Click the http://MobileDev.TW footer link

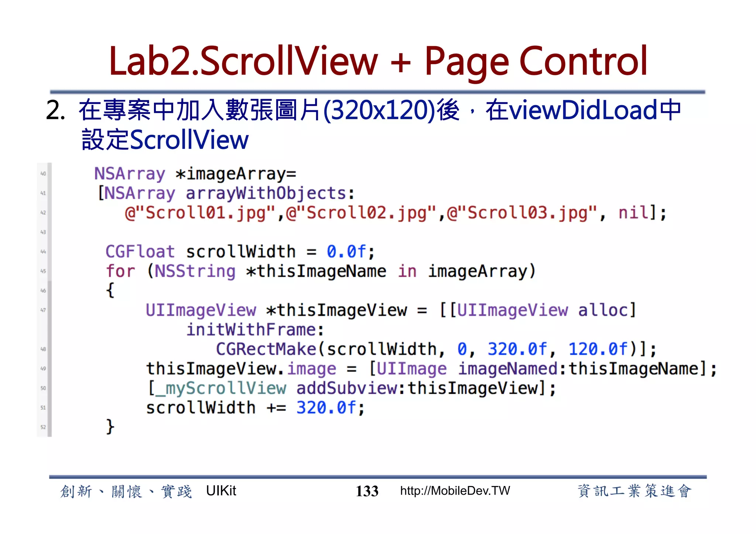(x=455, y=491)
